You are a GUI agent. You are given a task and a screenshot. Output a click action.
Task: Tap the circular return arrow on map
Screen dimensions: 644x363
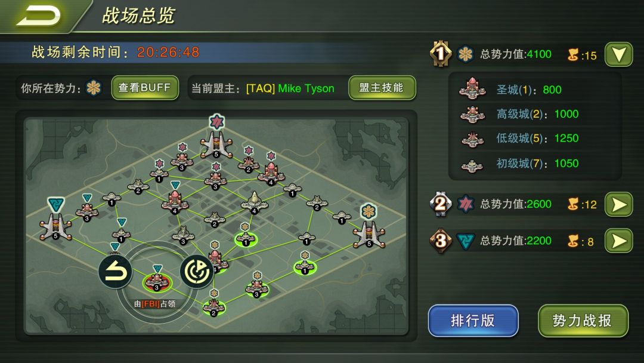pyautogui.click(x=116, y=272)
